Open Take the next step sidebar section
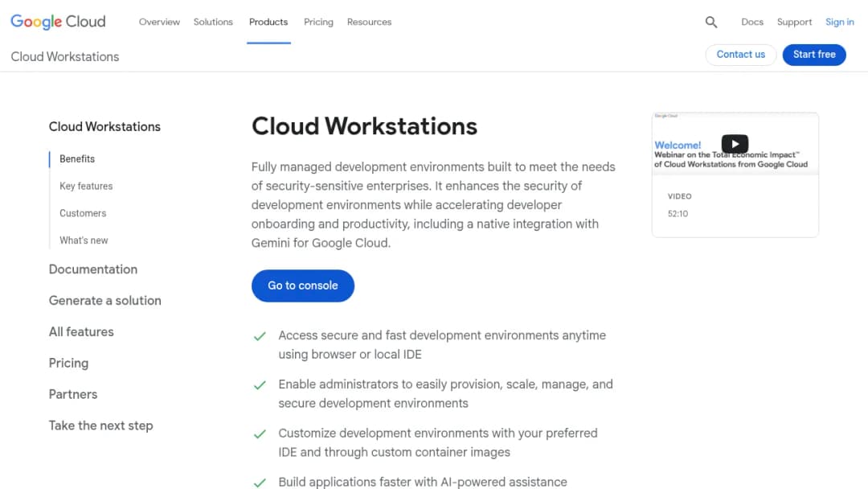Image resolution: width=868 pixels, height=489 pixels. click(x=100, y=426)
